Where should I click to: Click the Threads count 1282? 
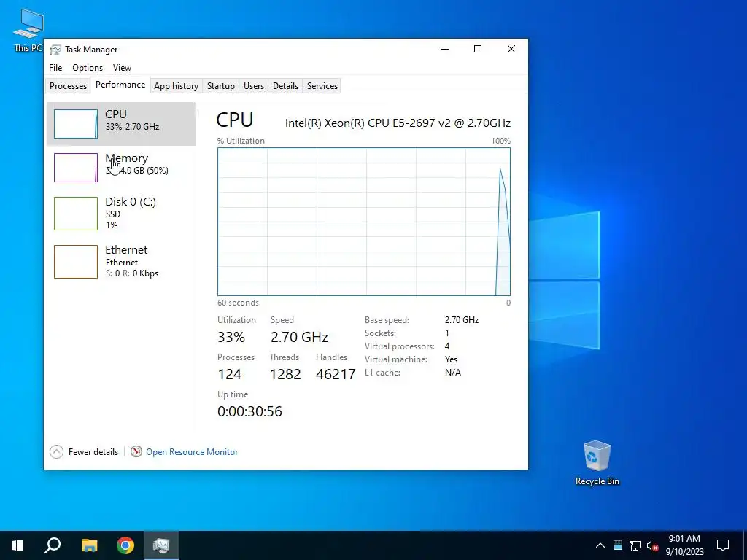(285, 374)
